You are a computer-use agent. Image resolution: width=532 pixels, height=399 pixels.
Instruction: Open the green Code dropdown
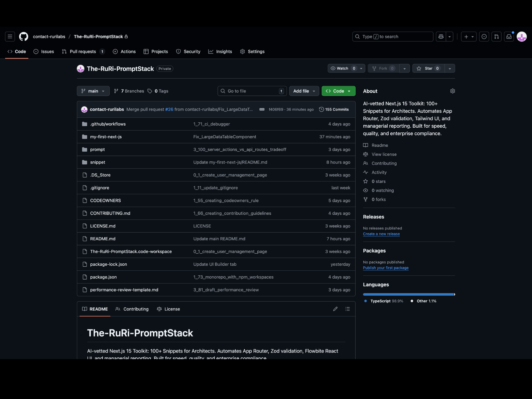coord(338,91)
